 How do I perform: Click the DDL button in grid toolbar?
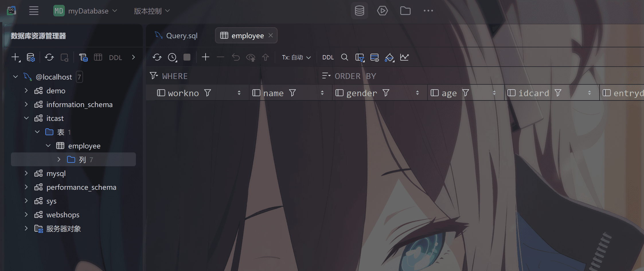coord(328,57)
